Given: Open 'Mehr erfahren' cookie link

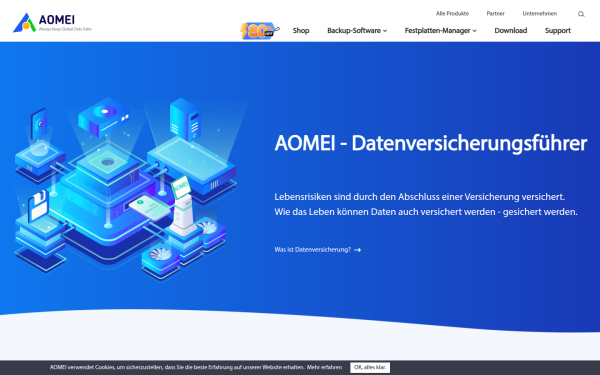Looking at the screenshot, I should pos(324,367).
